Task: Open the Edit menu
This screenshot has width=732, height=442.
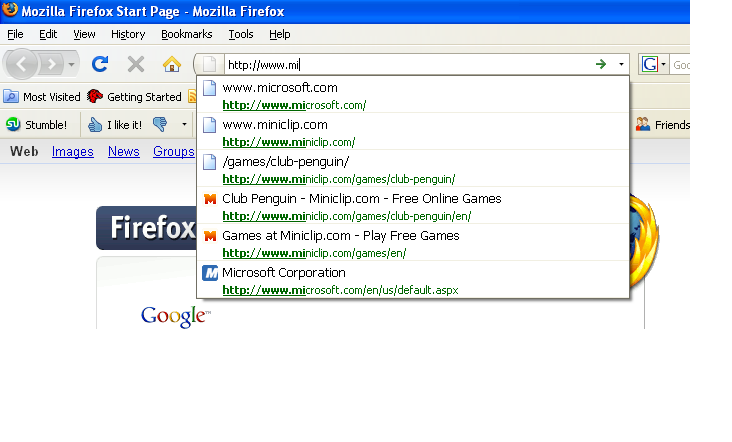Action: click(48, 34)
